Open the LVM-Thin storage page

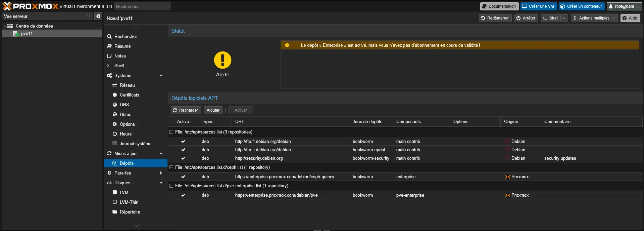coord(129,202)
